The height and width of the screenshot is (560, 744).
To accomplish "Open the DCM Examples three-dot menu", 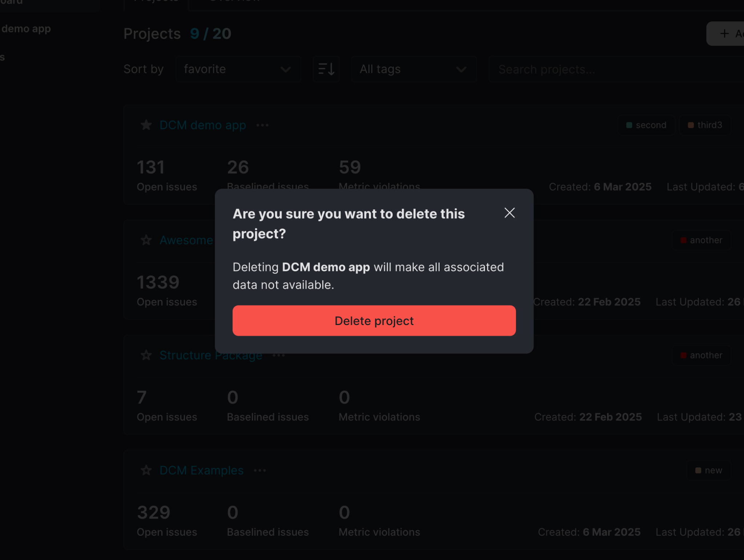I will click(260, 470).
